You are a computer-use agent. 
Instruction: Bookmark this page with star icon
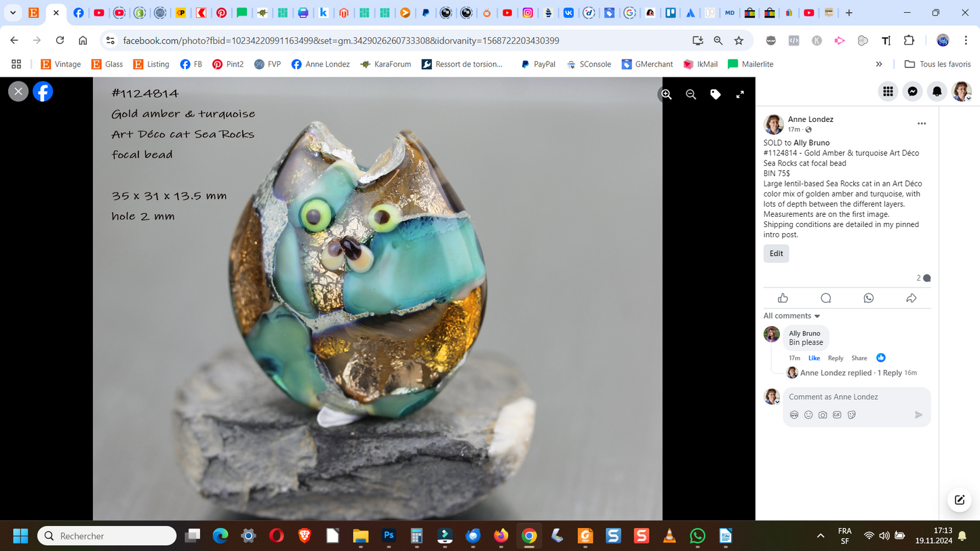[x=739, y=41]
